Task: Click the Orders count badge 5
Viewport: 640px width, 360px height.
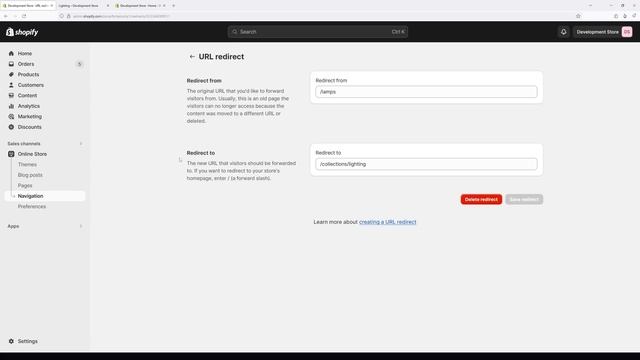Action: pos(80,64)
